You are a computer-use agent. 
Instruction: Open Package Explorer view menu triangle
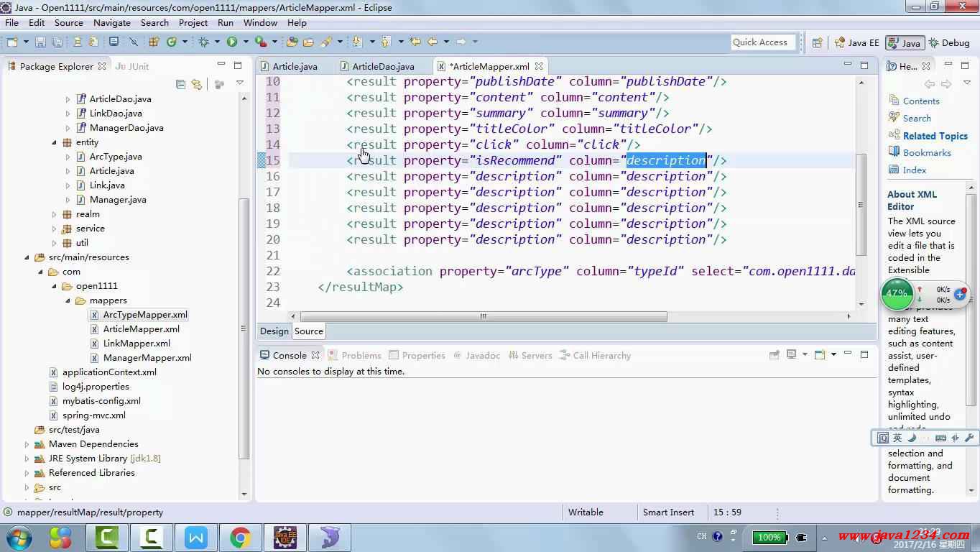coord(240,83)
